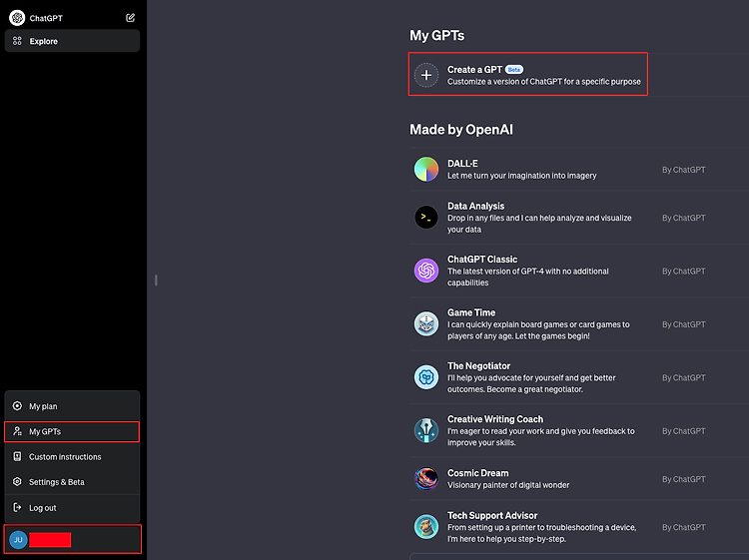Screen dimensions: 749x560
Task: Open The Negotiator avatar icon
Action: click(426, 377)
